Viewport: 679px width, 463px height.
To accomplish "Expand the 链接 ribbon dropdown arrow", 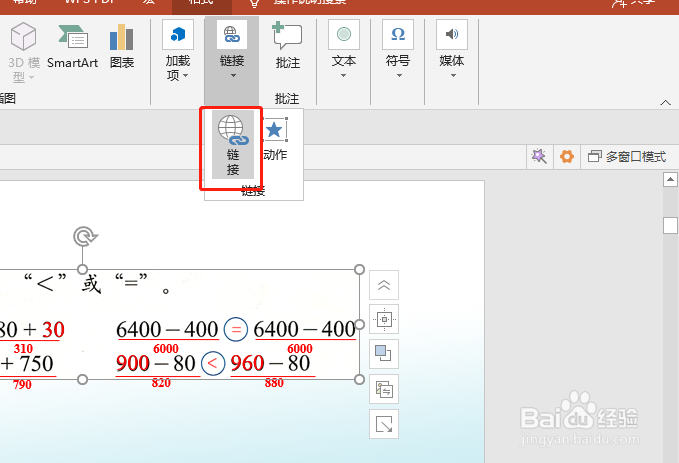I will click(233, 75).
